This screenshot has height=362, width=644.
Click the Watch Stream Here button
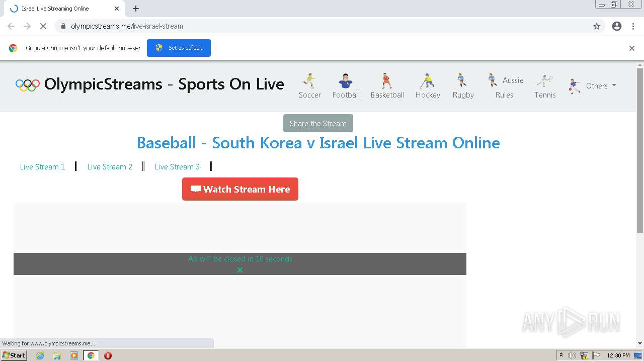point(240,189)
